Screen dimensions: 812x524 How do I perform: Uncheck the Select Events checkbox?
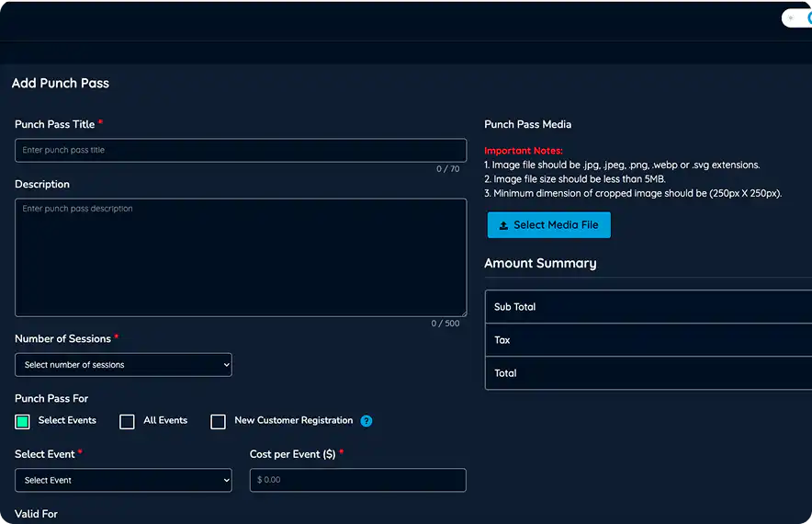point(22,421)
